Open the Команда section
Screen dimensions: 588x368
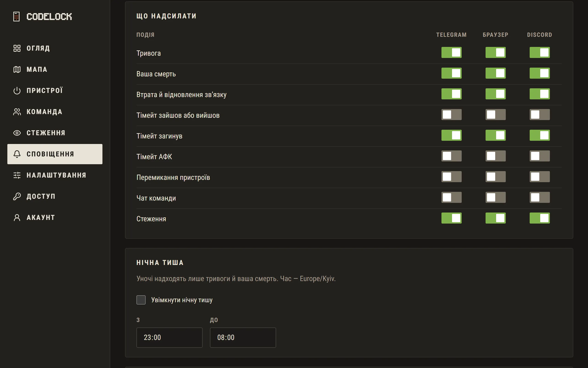point(55,112)
